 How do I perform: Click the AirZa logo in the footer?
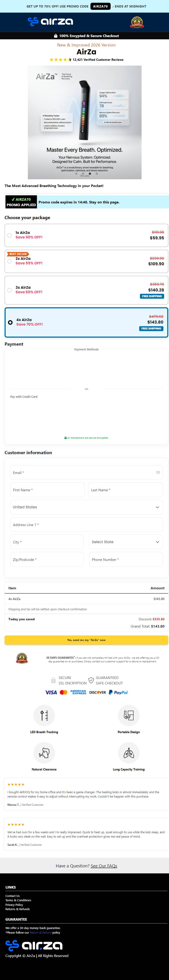(x=34, y=945)
